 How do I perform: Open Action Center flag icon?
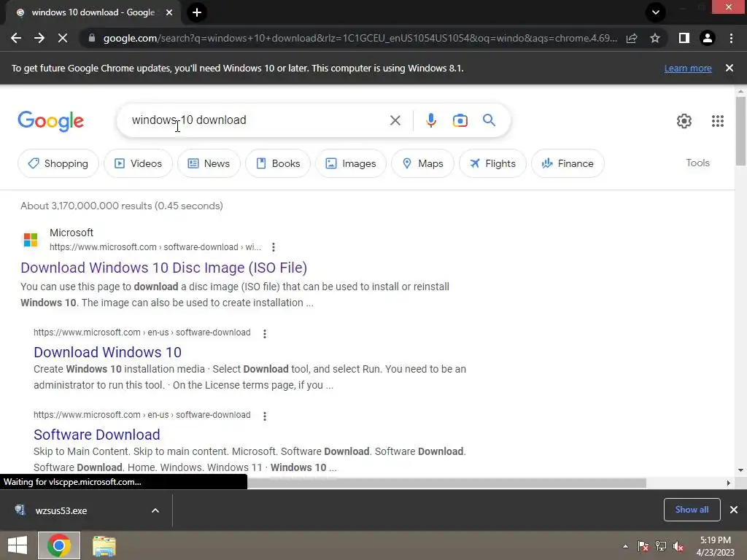(x=643, y=546)
